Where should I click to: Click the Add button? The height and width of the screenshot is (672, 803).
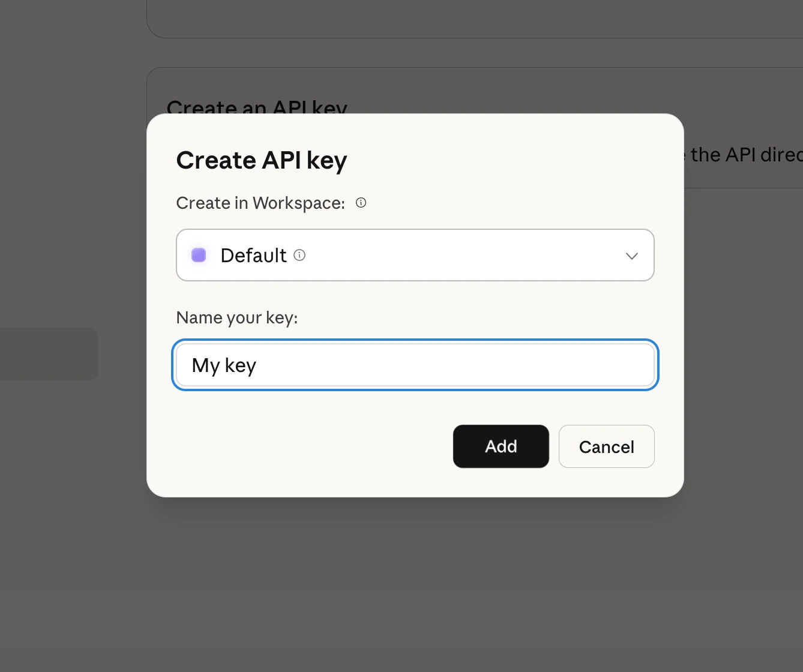(x=501, y=446)
